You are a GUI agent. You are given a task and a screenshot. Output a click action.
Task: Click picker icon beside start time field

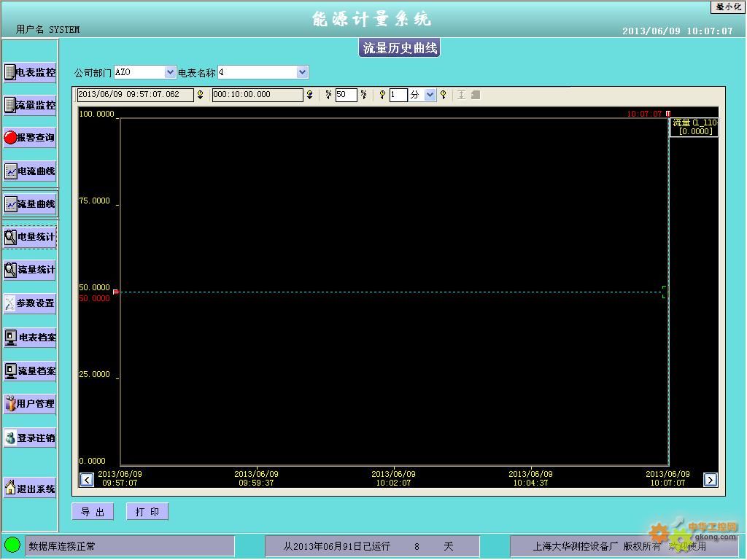(201, 95)
